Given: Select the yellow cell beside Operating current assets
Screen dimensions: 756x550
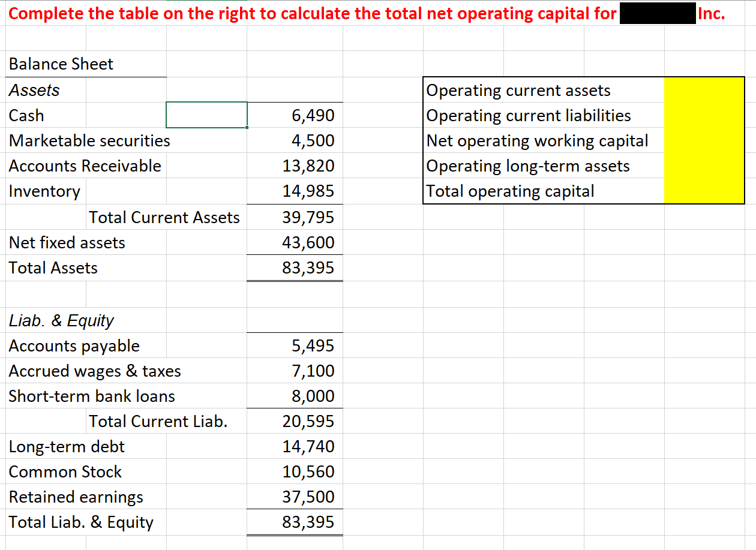Looking at the screenshot, I should (703, 90).
